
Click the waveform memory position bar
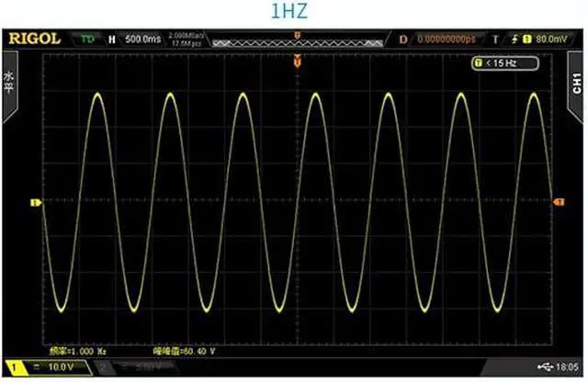click(296, 41)
